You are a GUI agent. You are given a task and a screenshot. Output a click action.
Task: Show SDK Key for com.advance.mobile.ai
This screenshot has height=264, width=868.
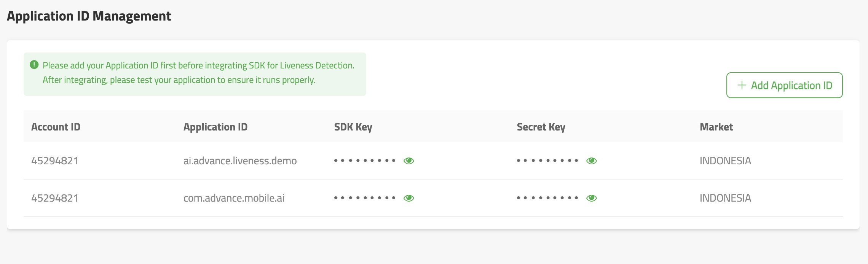coord(409,198)
